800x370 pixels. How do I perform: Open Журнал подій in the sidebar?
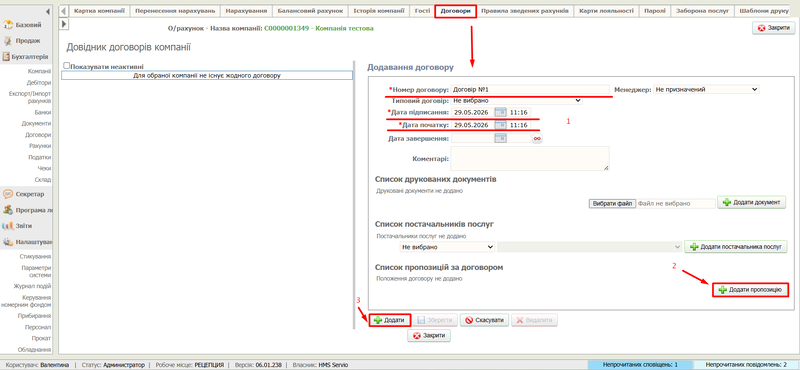[32, 286]
